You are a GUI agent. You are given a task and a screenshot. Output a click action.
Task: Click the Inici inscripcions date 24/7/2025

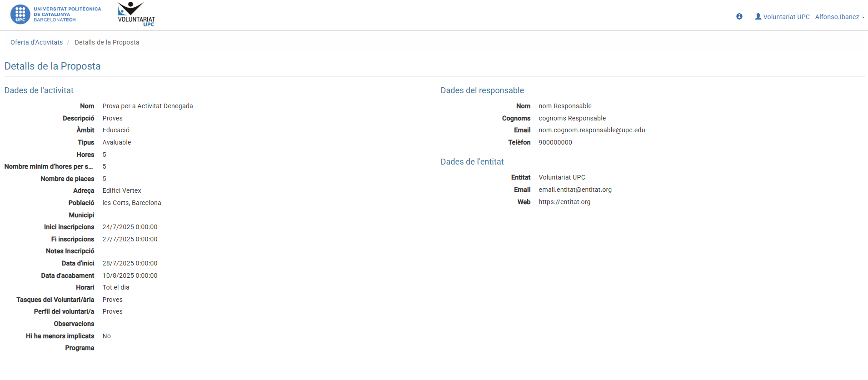pyautogui.click(x=130, y=227)
